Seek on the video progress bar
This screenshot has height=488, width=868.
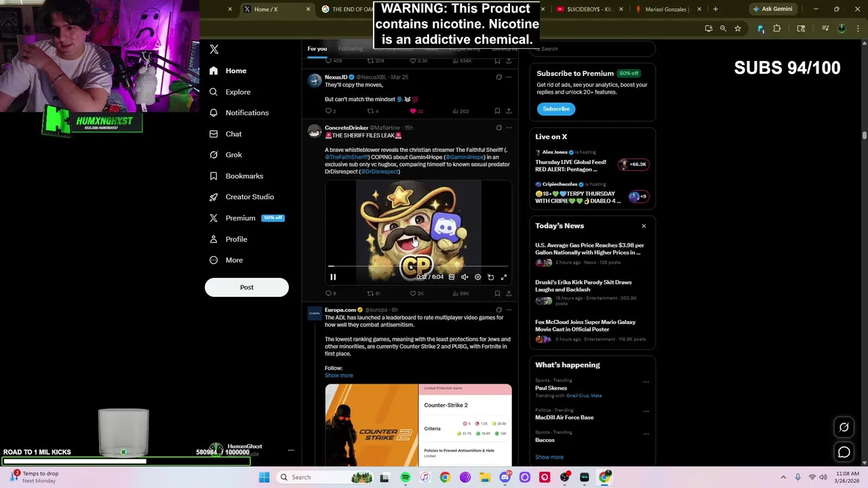[418, 266]
